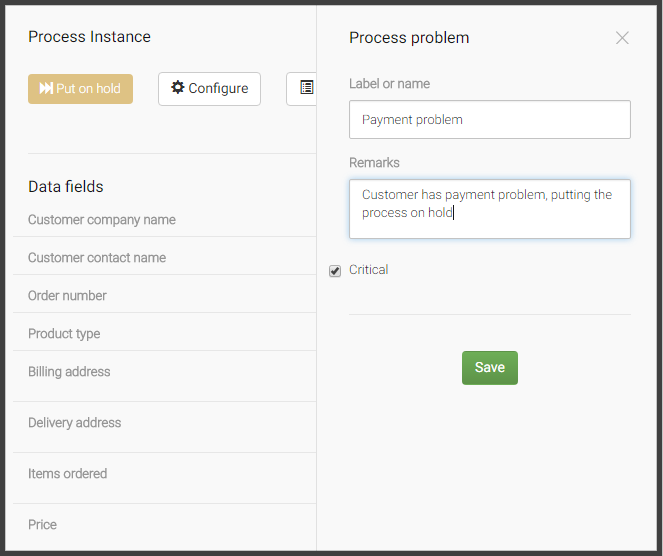Toggle the Critical checkbox
The height and width of the screenshot is (556, 663).
click(x=335, y=271)
